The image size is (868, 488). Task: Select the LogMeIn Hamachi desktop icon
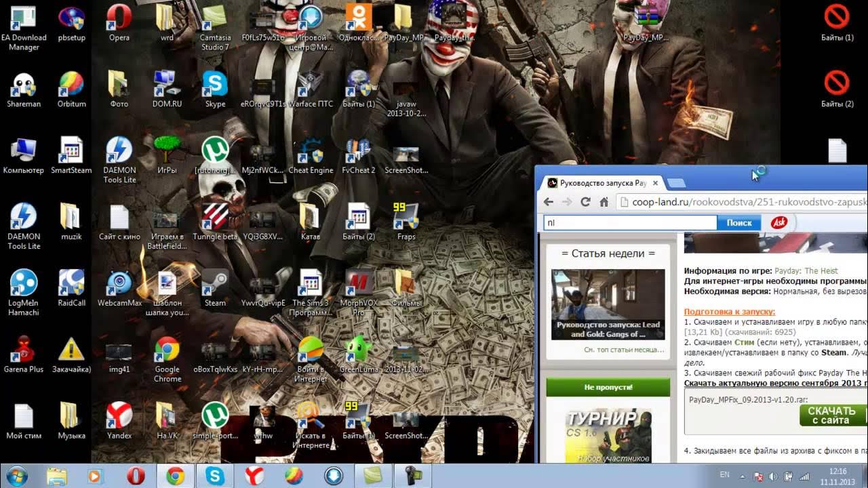(x=24, y=293)
